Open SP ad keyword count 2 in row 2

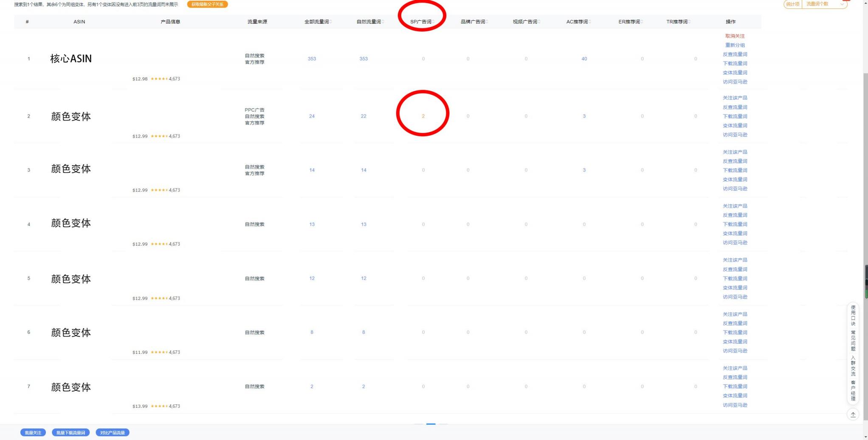click(423, 116)
